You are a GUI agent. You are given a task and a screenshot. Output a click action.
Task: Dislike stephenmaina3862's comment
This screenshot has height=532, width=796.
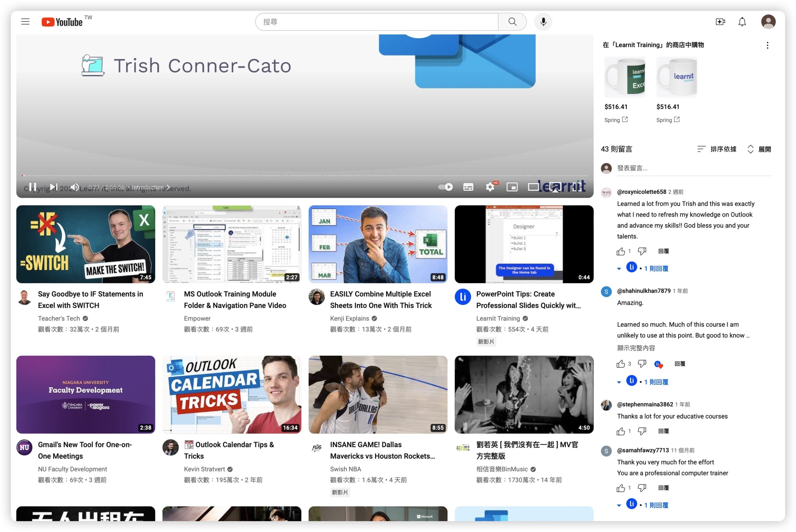641,431
